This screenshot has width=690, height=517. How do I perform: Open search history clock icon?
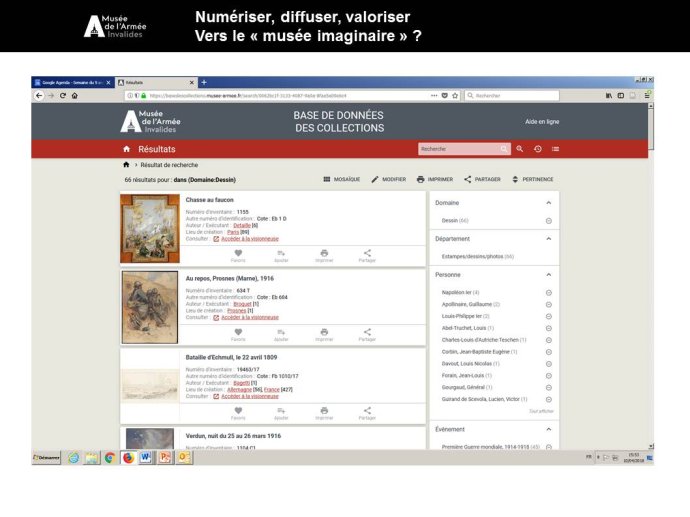538,149
